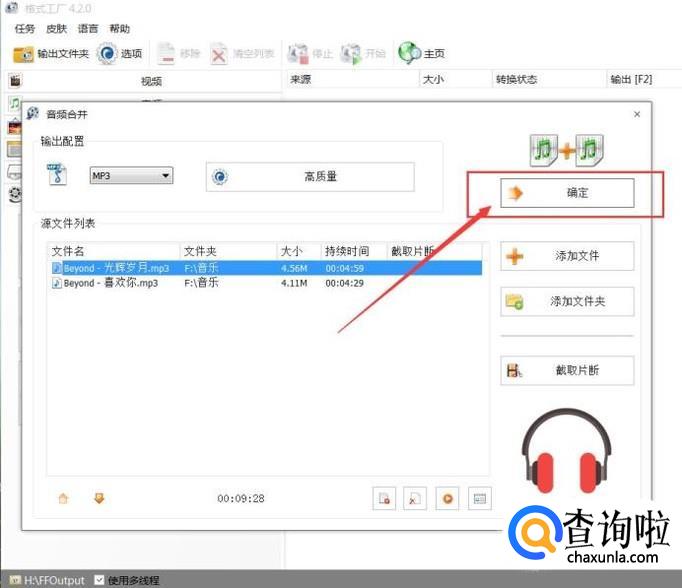Open 选项 settings in toolbar
The image size is (682, 588).
click(x=120, y=53)
